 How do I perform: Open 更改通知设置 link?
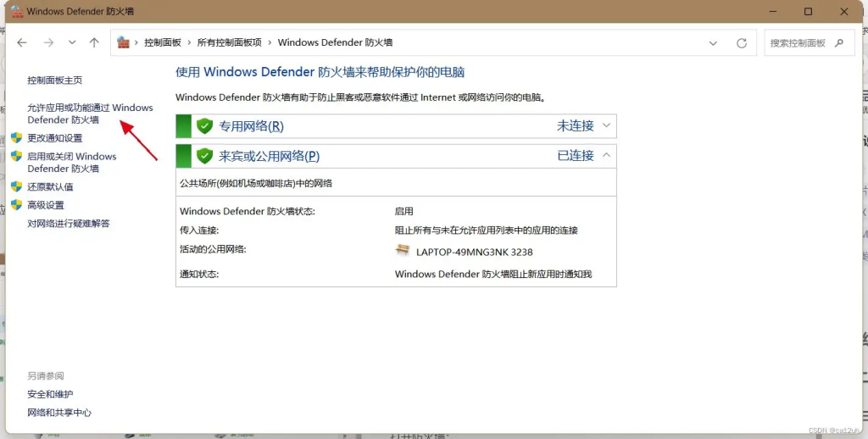click(x=55, y=138)
